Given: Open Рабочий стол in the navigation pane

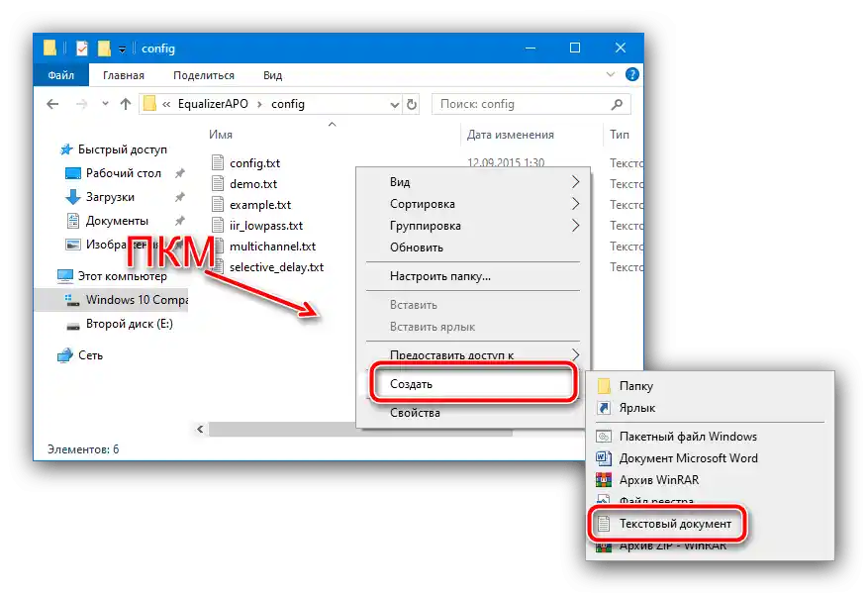Looking at the screenshot, I should click(123, 173).
